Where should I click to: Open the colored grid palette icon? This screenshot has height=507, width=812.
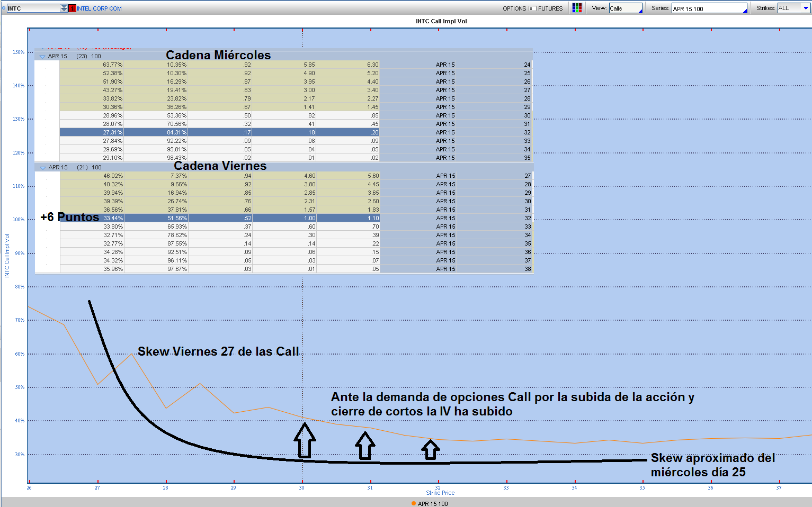(x=577, y=8)
